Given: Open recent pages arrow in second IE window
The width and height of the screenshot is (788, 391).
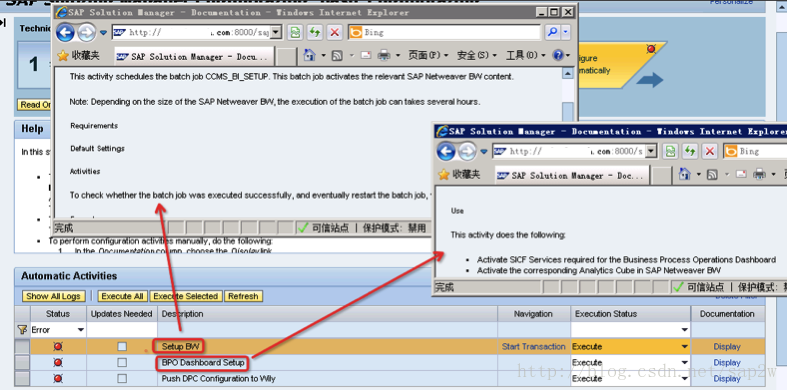Looking at the screenshot, I should click(484, 151).
